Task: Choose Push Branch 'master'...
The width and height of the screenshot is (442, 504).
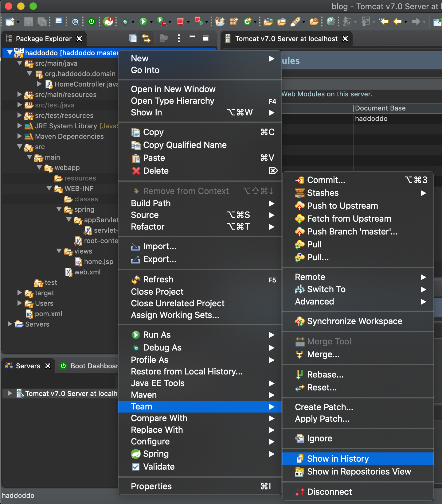Action: (x=358, y=231)
